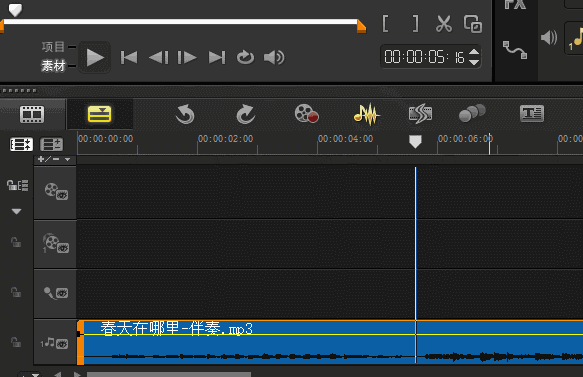Decrease timecode with the down arrow
583x377 pixels.
[474, 62]
